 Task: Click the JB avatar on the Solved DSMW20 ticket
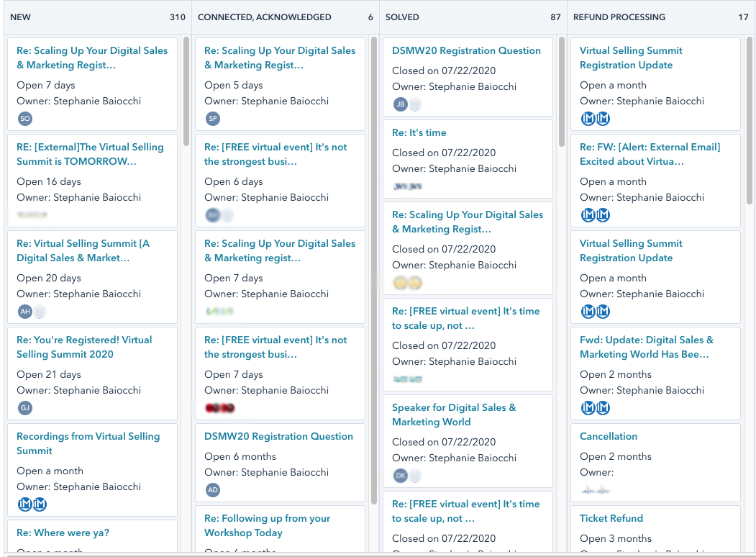pos(401,104)
